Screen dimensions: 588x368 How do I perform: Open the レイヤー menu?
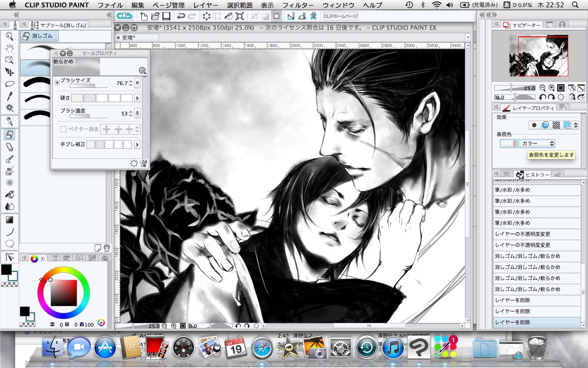pos(206,5)
